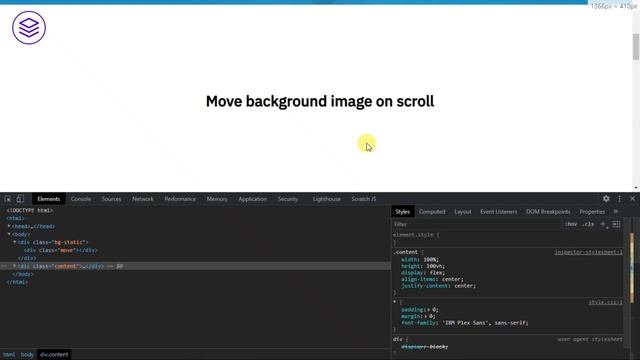The image size is (640, 360).
Task: Toggle the .cls class editor button
Action: point(588,224)
